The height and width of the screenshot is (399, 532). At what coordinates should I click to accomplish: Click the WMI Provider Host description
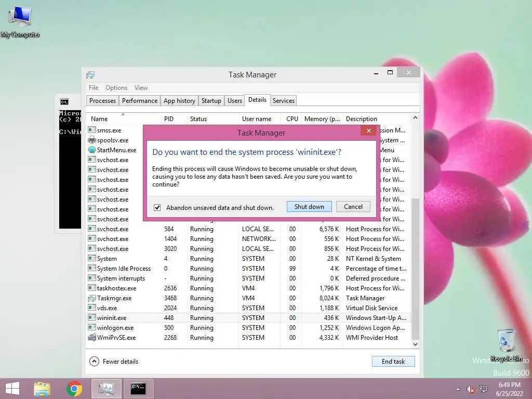tap(372, 337)
